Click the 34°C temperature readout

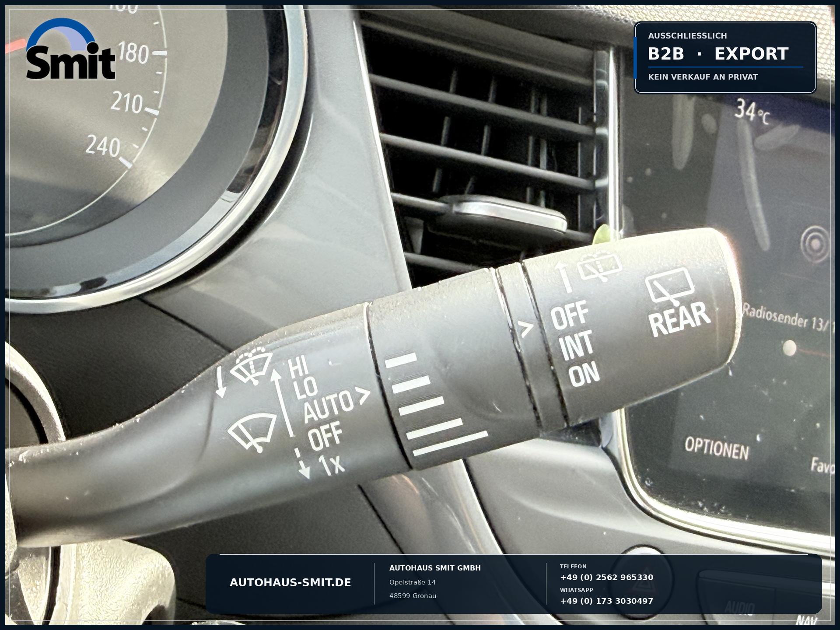click(752, 112)
